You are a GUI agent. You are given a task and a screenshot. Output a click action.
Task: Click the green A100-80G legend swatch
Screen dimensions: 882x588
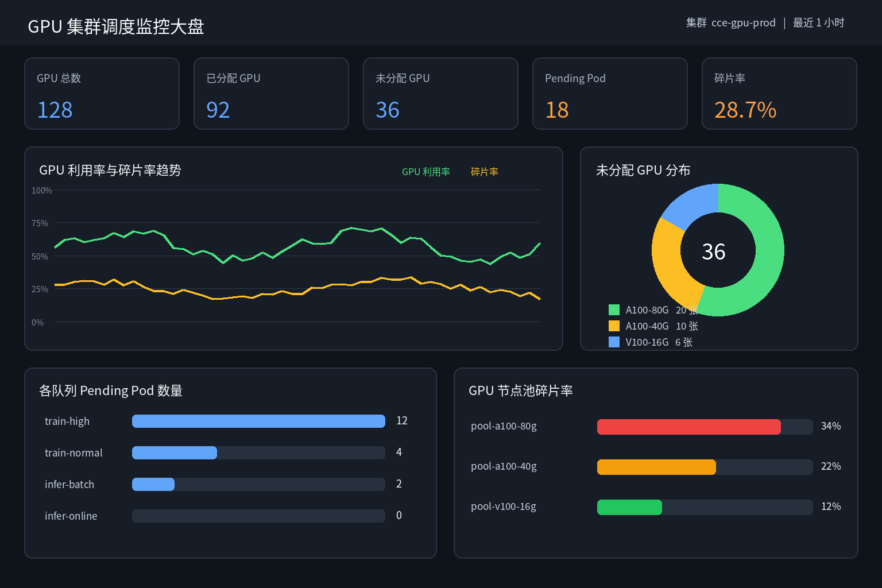(614, 310)
